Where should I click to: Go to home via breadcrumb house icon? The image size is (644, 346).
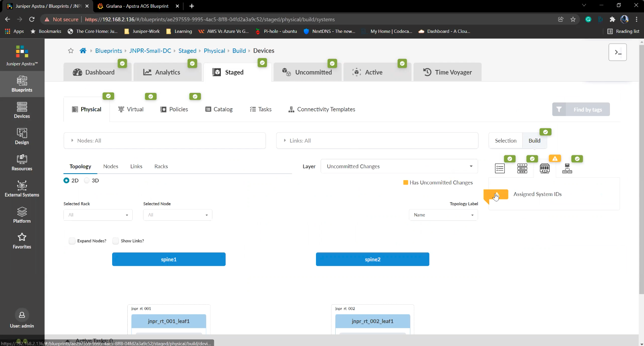point(83,51)
